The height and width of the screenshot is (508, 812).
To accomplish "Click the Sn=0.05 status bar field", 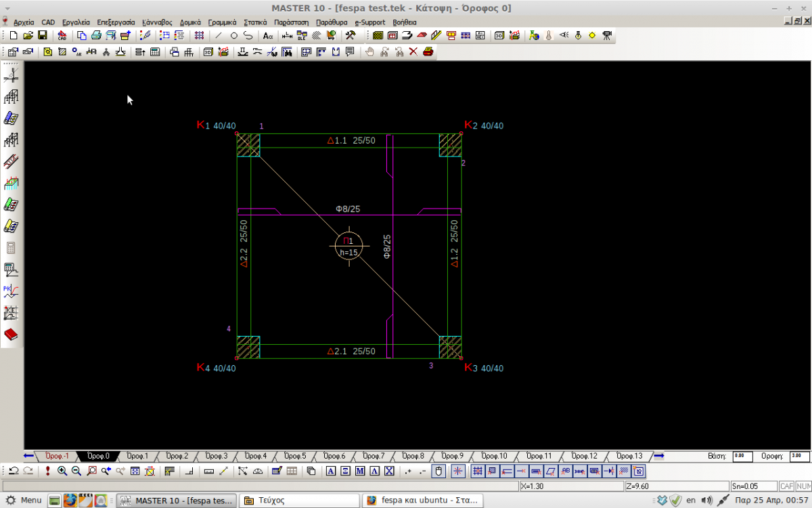I will click(x=754, y=486).
